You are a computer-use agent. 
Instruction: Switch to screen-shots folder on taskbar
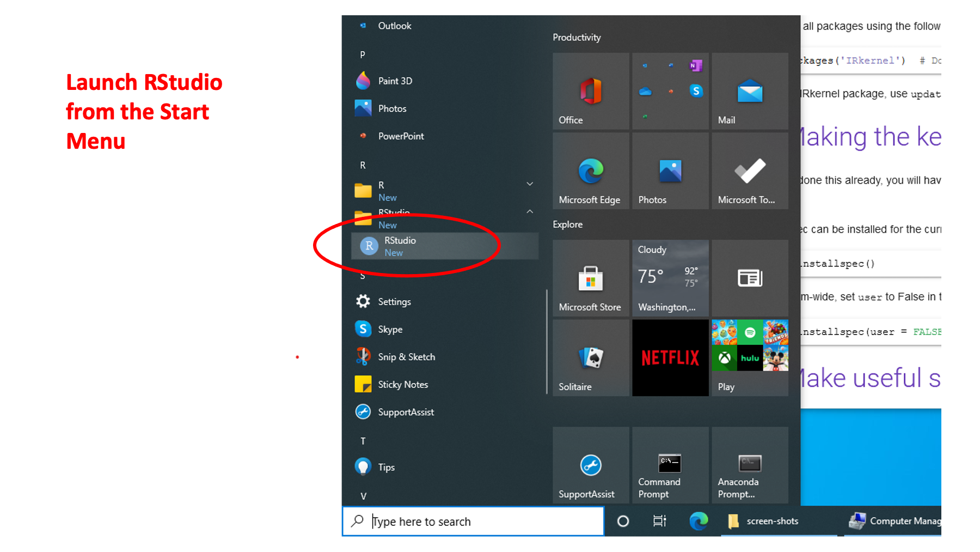pos(779,521)
